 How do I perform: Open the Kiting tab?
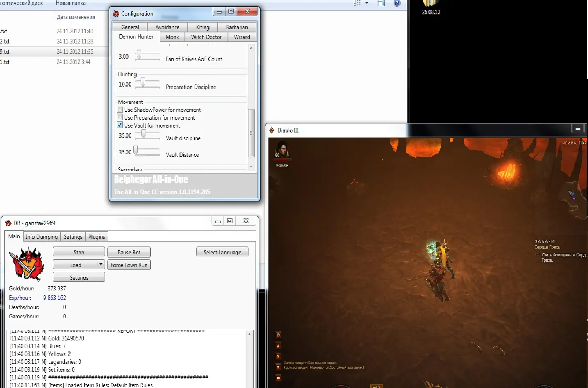[203, 27]
